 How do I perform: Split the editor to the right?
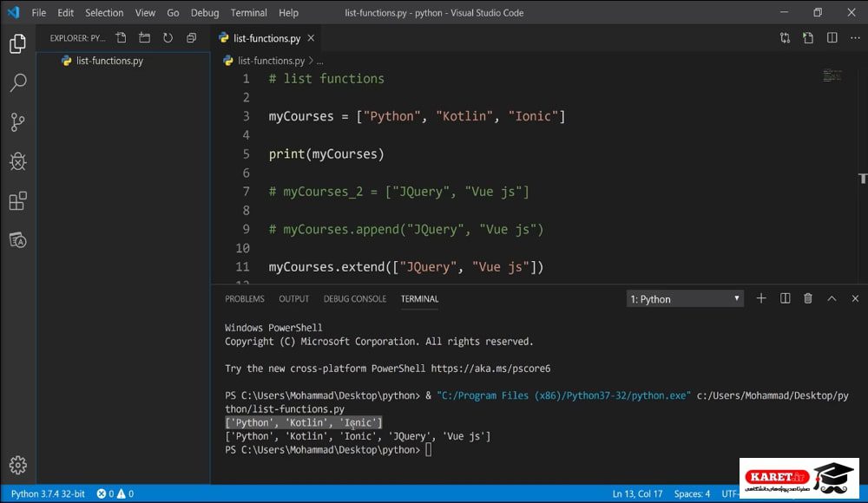832,37
